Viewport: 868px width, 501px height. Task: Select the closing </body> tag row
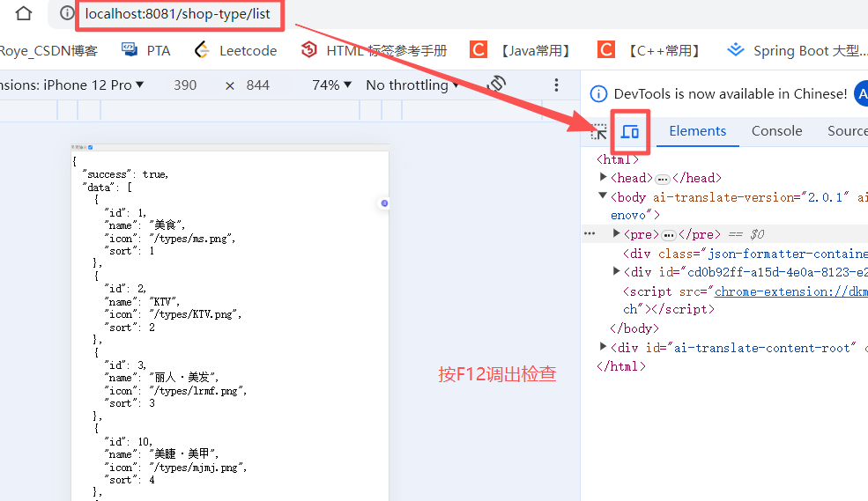click(634, 328)
